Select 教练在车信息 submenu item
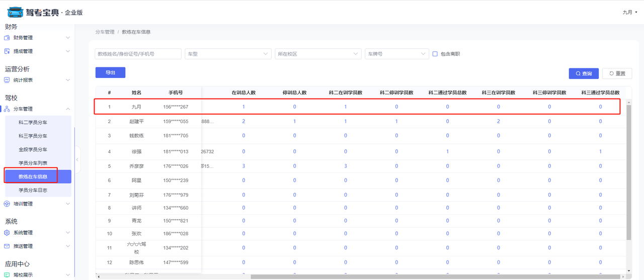This screenshot has height=280, width=644. tap(38, 176)
